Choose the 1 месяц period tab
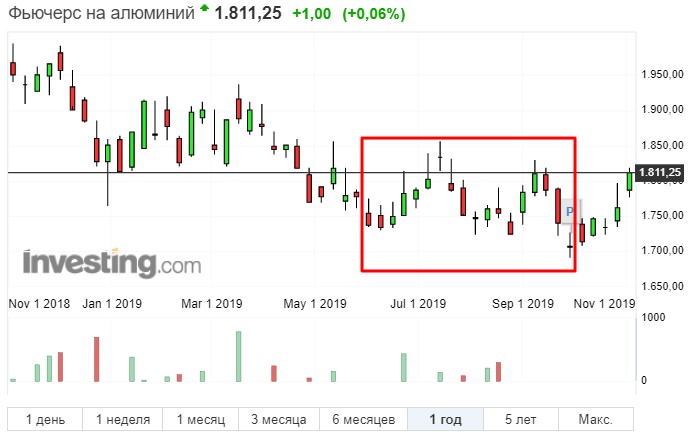The width and height of the screenshot is (693, 440). (201, 419)
